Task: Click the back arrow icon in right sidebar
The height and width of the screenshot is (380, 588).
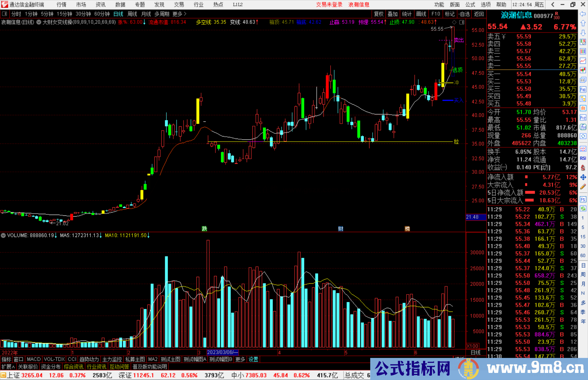Action: (583, 14)
